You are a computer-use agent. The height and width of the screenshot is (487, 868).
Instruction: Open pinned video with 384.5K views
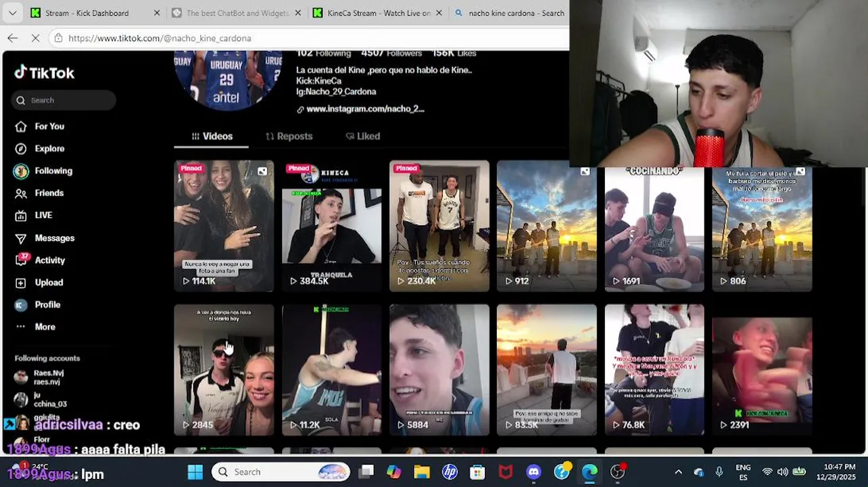[331, 226]
